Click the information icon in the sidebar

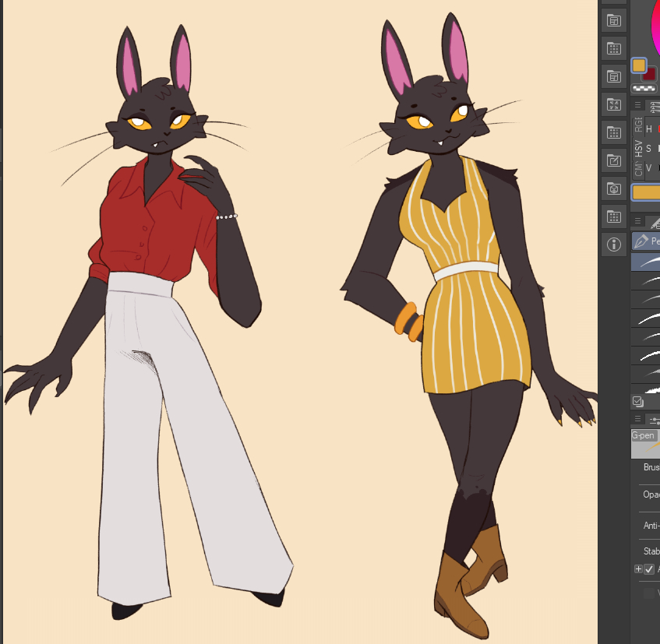click(613, 245)
